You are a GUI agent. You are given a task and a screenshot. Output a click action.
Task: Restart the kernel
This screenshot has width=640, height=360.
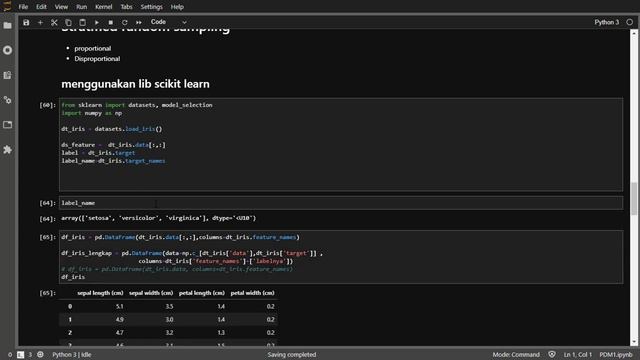click(x=125, y=22)
